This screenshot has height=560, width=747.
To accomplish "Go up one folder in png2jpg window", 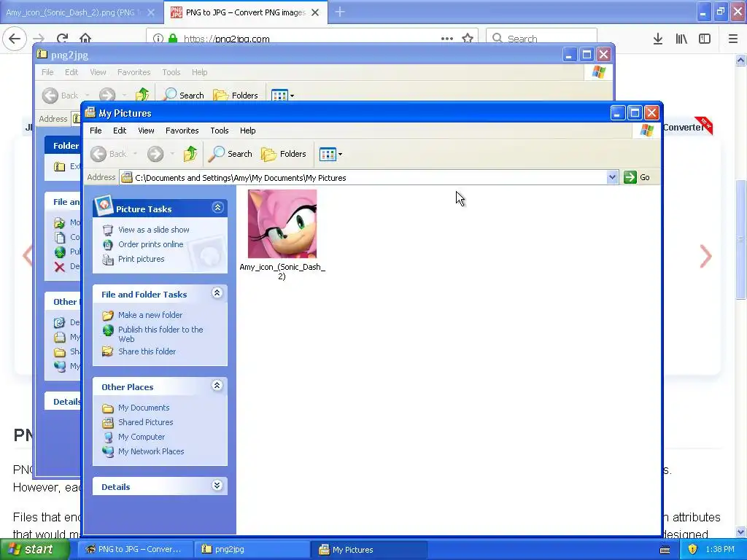I will pyautogui.click(x=142, y=96).
